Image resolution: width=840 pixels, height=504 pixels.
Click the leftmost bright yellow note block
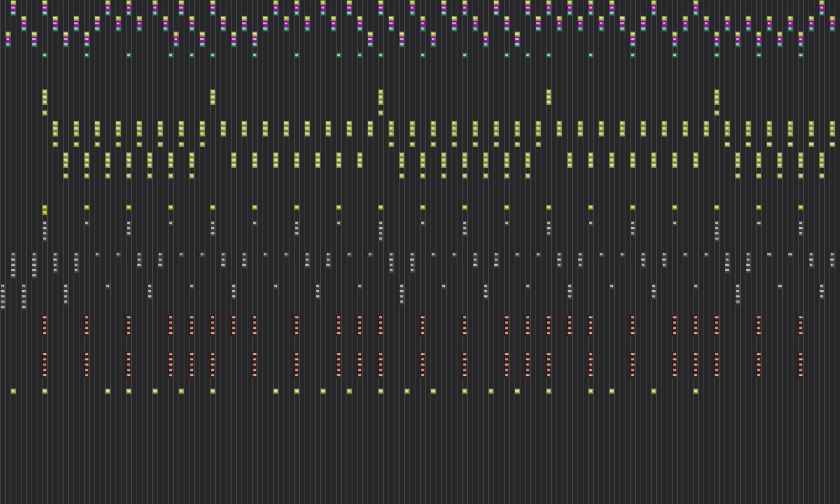45,210
